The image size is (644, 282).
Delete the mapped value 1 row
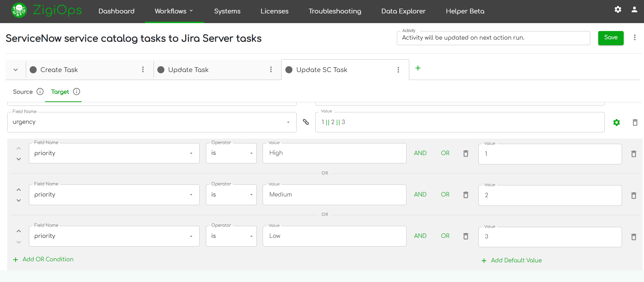coord(634,154)
